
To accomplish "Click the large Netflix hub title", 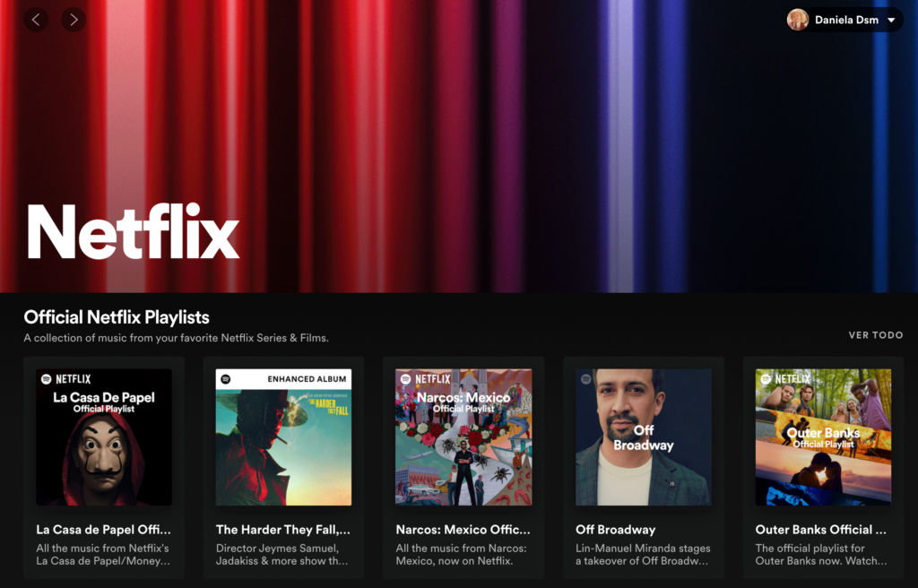I will click(x=133, y=231).
